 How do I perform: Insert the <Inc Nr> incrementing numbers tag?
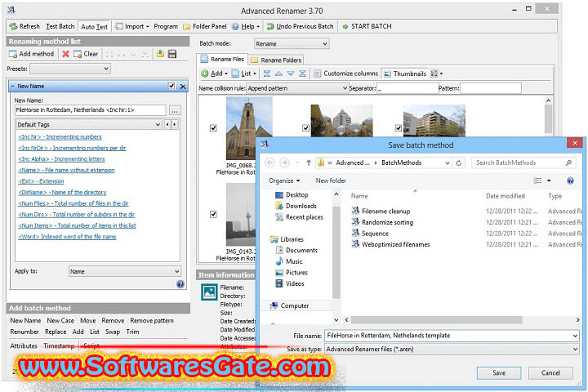point(60,137)
